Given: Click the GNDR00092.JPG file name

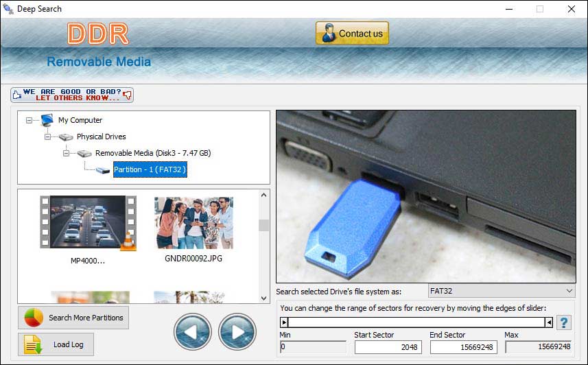Looking at the screenshot, I should click(x=193, y=259).
